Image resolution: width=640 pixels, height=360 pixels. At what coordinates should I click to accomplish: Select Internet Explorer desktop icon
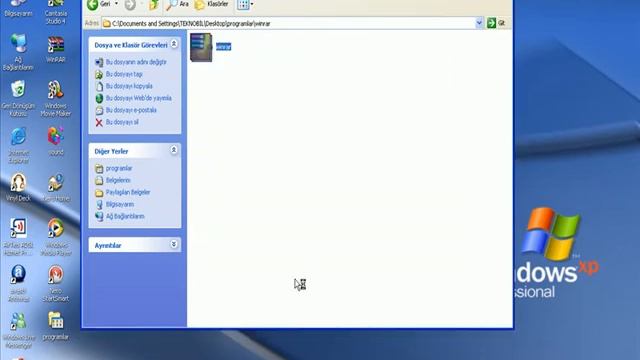point(18,145)
